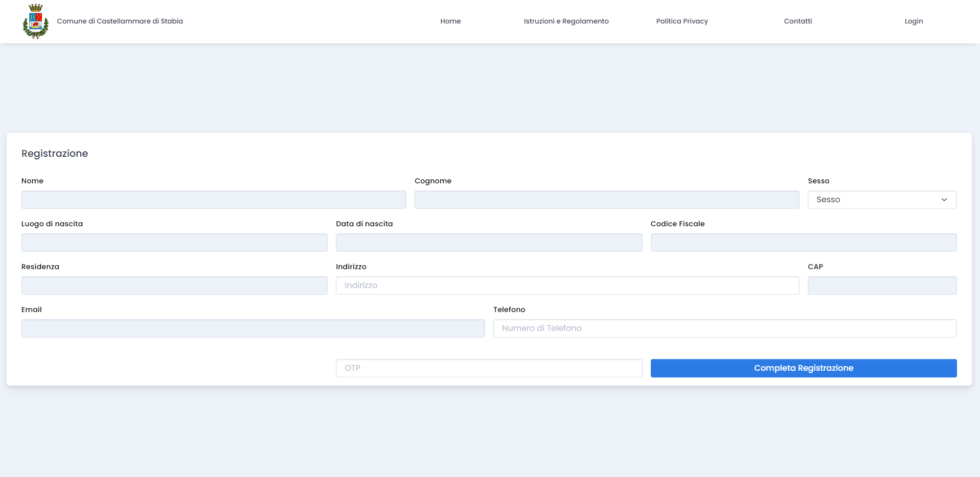The height and width of the screenshot is (477, 980).
Task: Go to the Home menu item
Action: [x=450, y=21]
